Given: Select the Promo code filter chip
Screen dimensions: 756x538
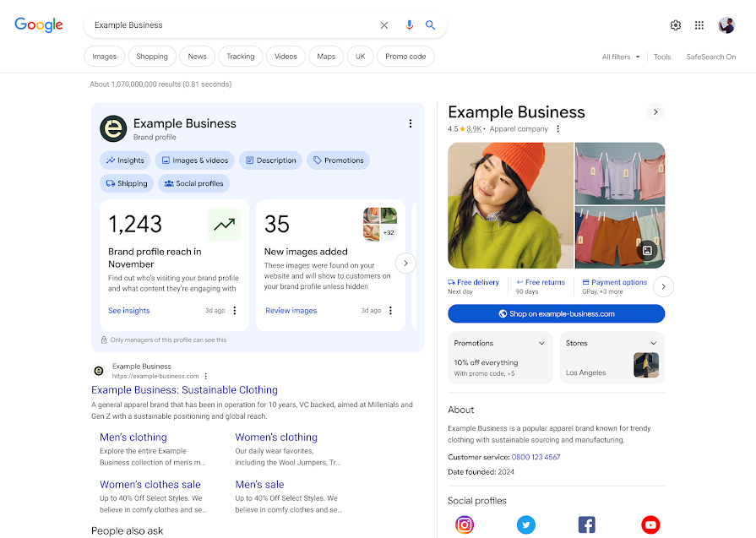Looking at the screenshot, I should pos(405,57).
